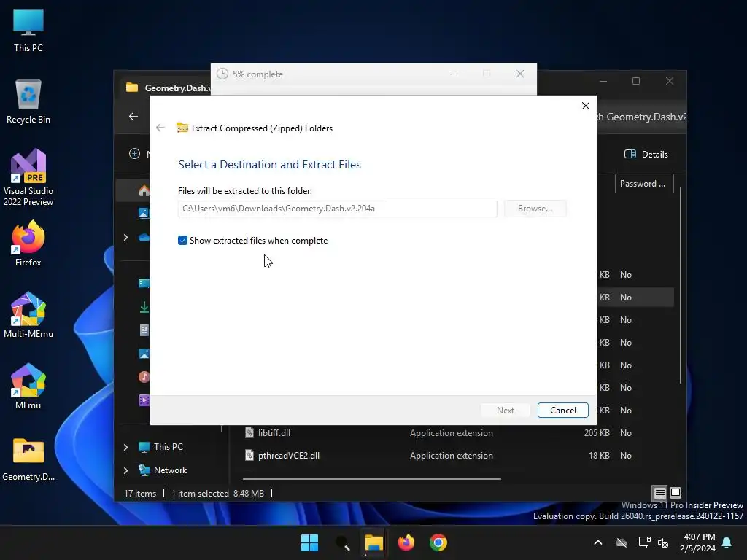The height and width of the screenshot is (560, 747).
Task: Click the network icon in the system tray
Action: [x=644, y=542]
